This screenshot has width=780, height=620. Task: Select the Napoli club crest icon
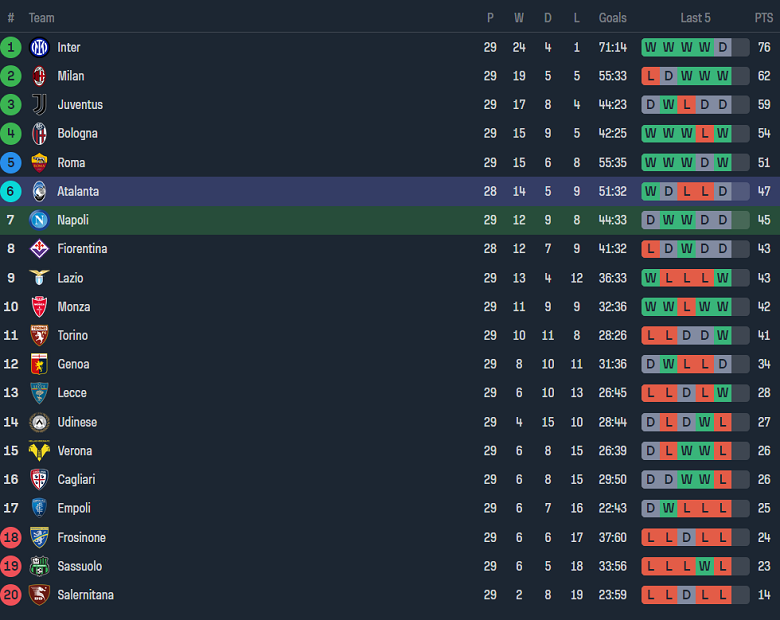tap(39, 220)
